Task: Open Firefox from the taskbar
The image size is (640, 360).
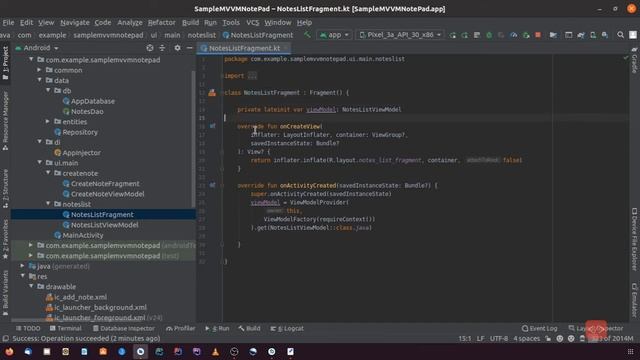Action: [x=9, y=351]
